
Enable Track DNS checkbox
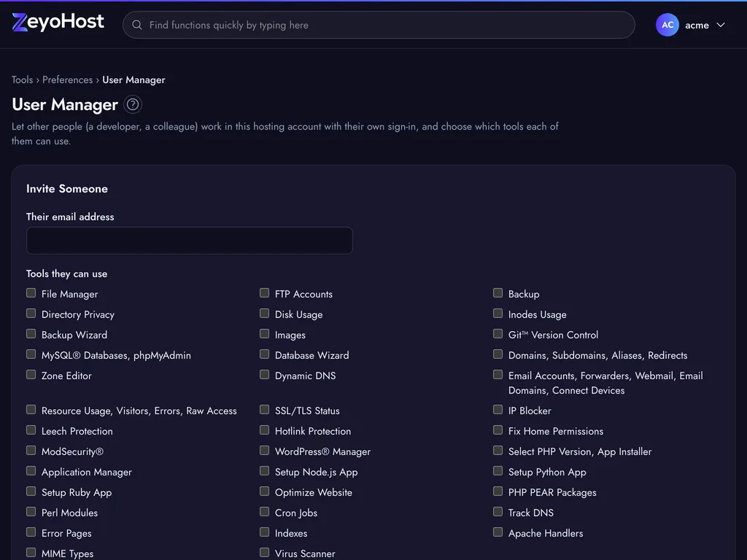498,512
